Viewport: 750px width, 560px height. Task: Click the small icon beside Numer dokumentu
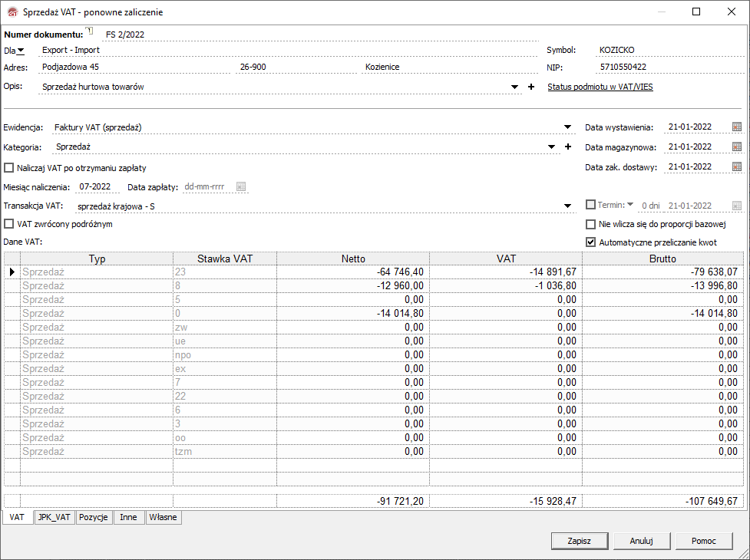90,31
